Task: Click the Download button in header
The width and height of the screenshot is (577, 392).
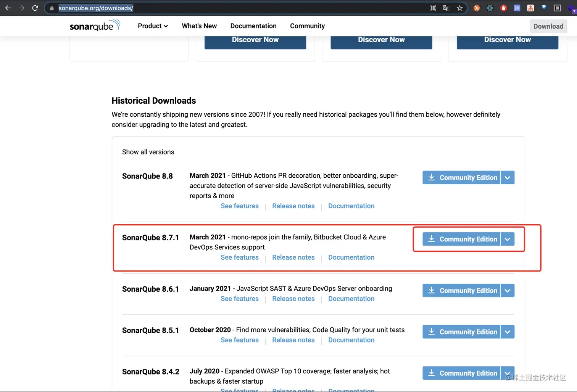Action: tap(548, 26)
